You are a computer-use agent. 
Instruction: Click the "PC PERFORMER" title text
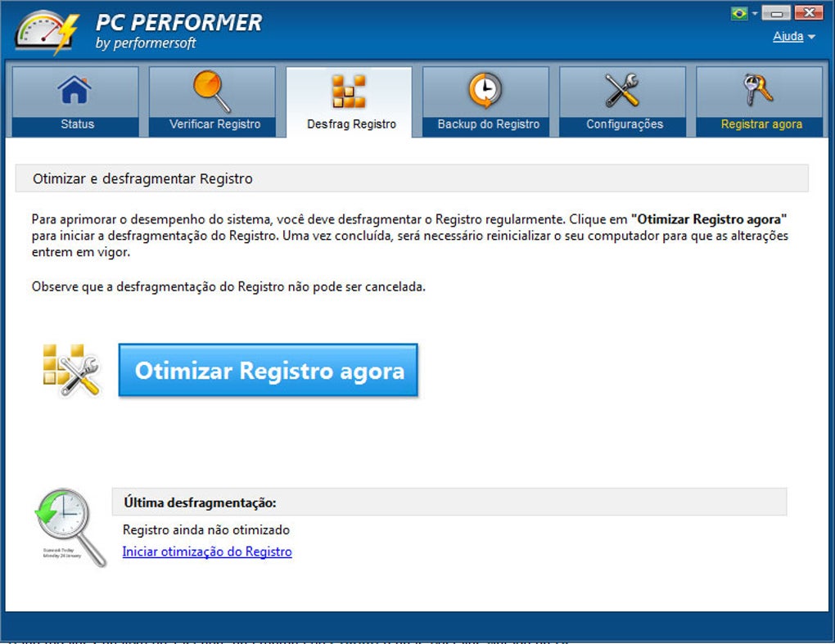click(x=179, y=22)
